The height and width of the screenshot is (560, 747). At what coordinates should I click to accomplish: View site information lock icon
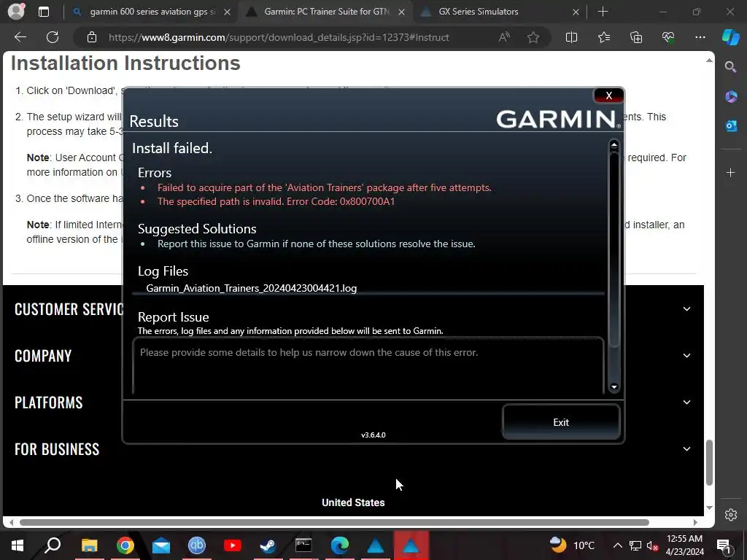pyautogui.click(x=92, y=37)
